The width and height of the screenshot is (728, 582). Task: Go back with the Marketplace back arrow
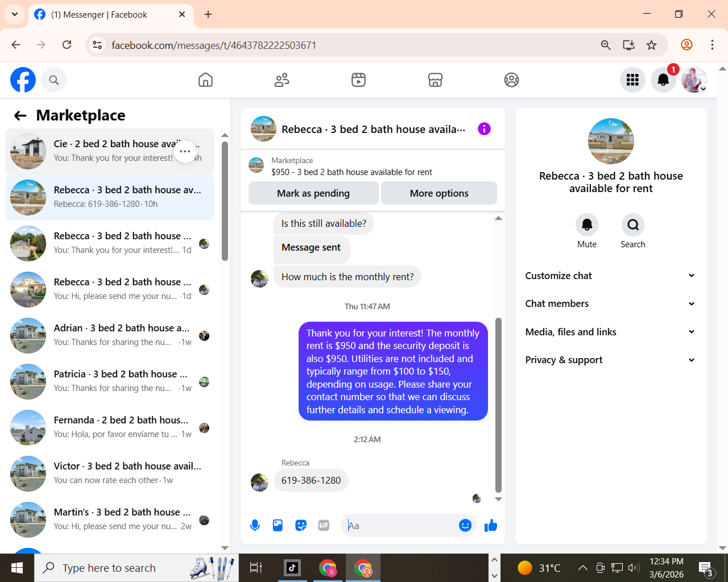(x=20, y=116)
